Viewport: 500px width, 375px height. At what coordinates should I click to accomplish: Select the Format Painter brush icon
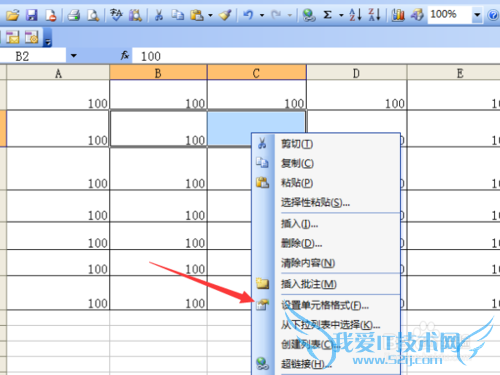(225, 15)
